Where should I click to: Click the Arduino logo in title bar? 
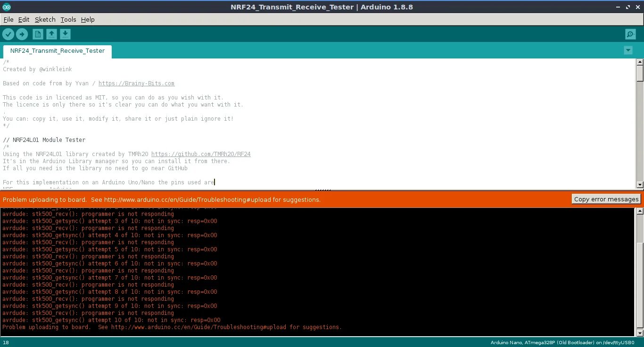(7, 7)
